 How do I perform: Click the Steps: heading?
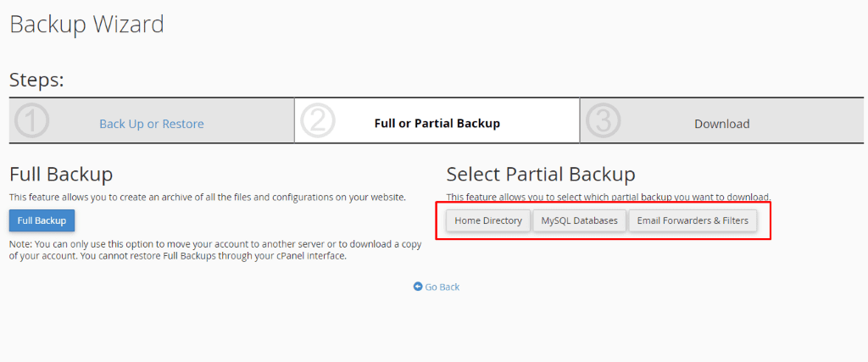[36, 81]
